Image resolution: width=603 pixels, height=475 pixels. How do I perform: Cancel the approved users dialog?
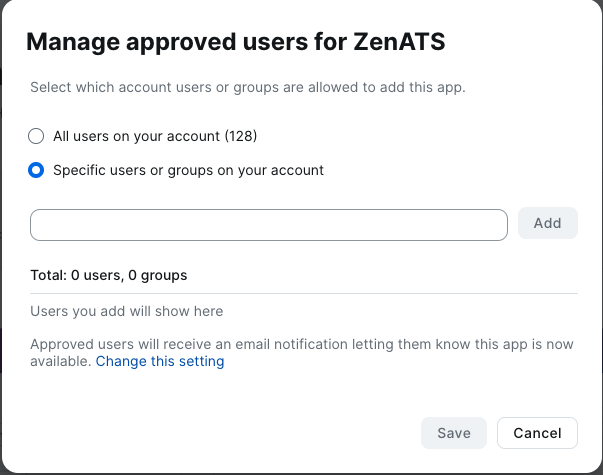[537, 433]
